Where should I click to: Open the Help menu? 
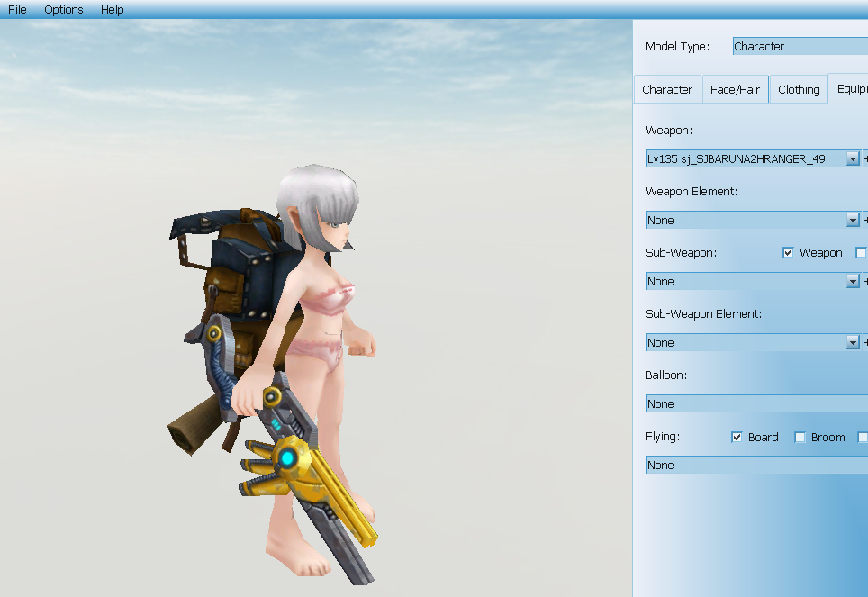(x=113, y=10)
